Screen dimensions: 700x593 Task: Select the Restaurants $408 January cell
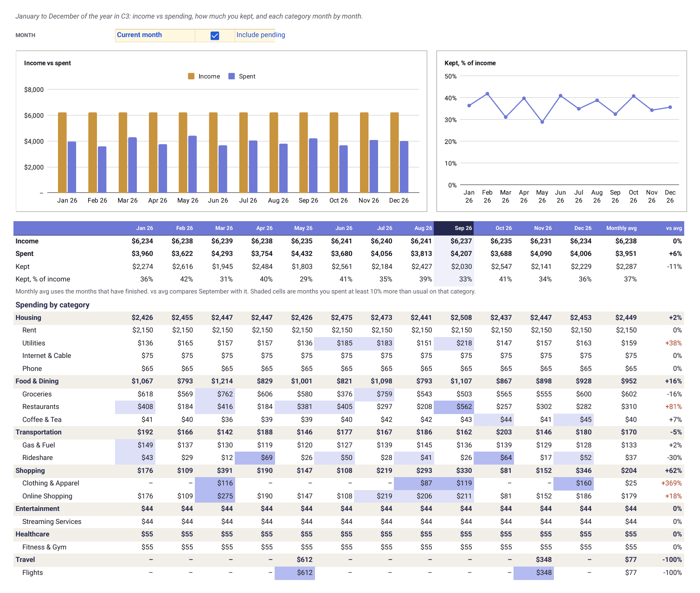(x=135, y=407)
